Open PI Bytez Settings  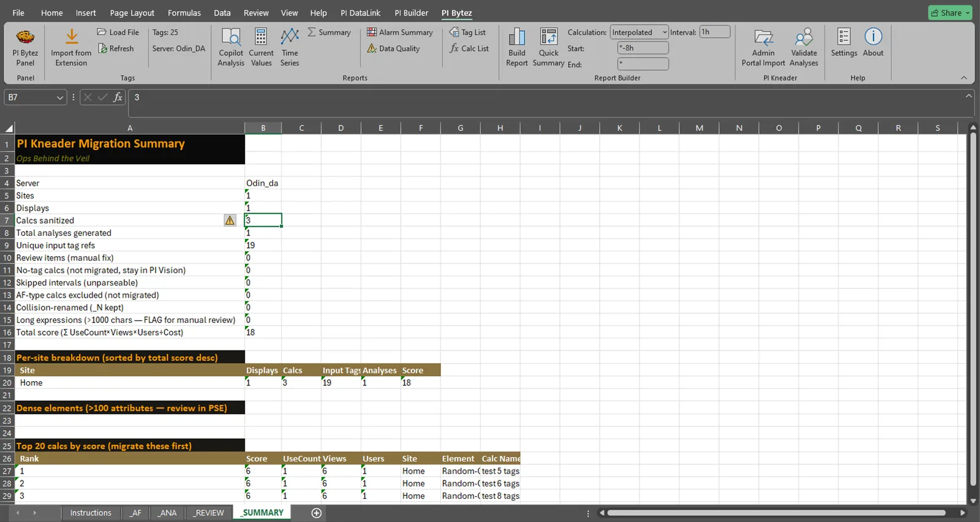[844, 43]
